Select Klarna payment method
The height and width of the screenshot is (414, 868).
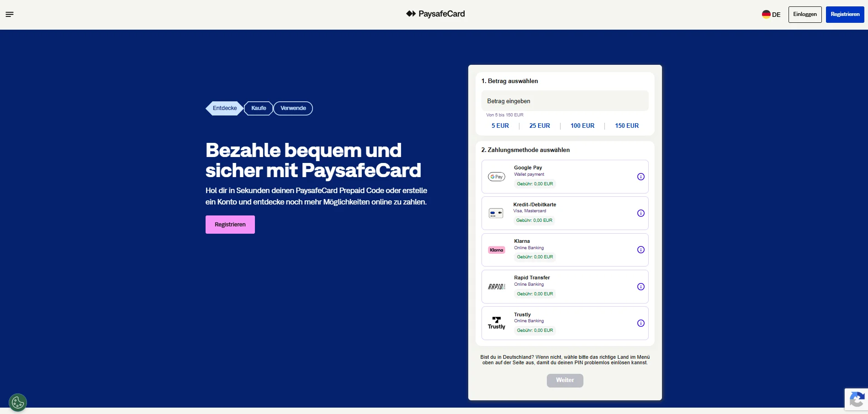coord(565,250)
